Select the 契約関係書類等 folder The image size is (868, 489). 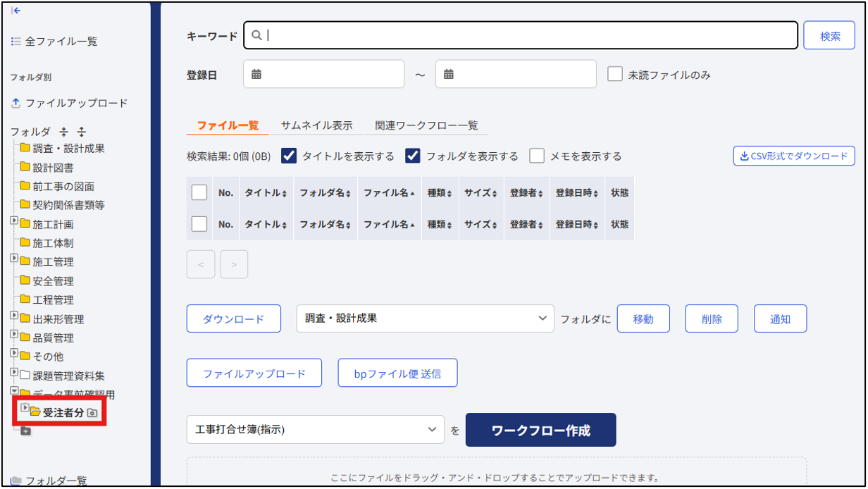[x=62, y=205]
